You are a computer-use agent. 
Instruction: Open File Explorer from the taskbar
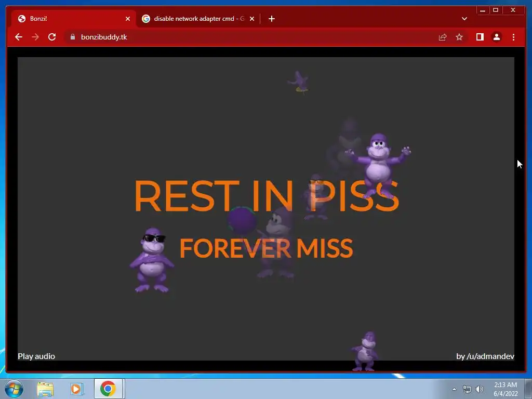45,389
